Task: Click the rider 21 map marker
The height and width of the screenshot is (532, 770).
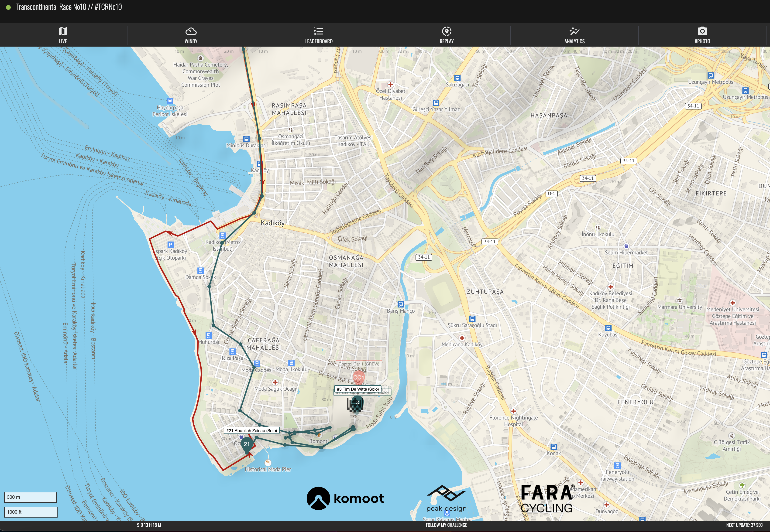Action: (247, 444)
